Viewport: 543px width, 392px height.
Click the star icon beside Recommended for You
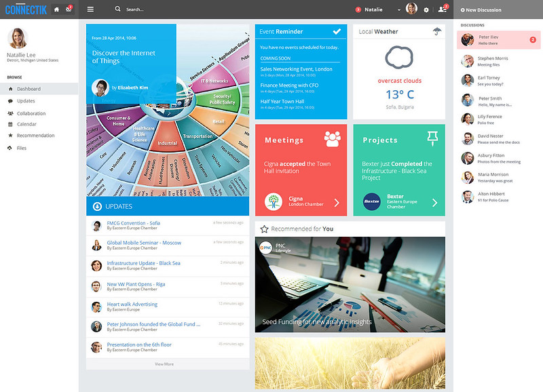tap(264, 229)
